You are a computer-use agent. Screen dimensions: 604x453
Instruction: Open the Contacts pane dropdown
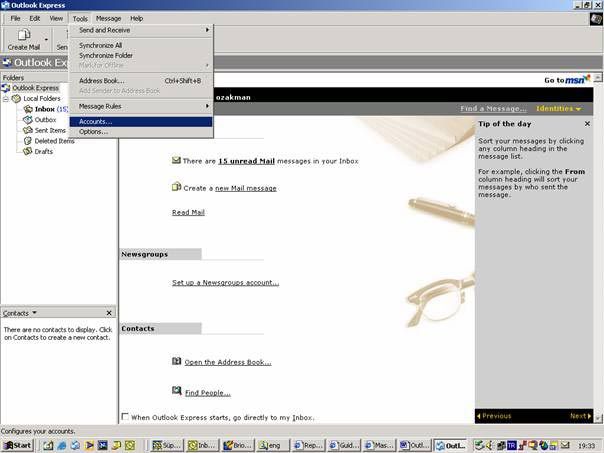pos(35,313)
